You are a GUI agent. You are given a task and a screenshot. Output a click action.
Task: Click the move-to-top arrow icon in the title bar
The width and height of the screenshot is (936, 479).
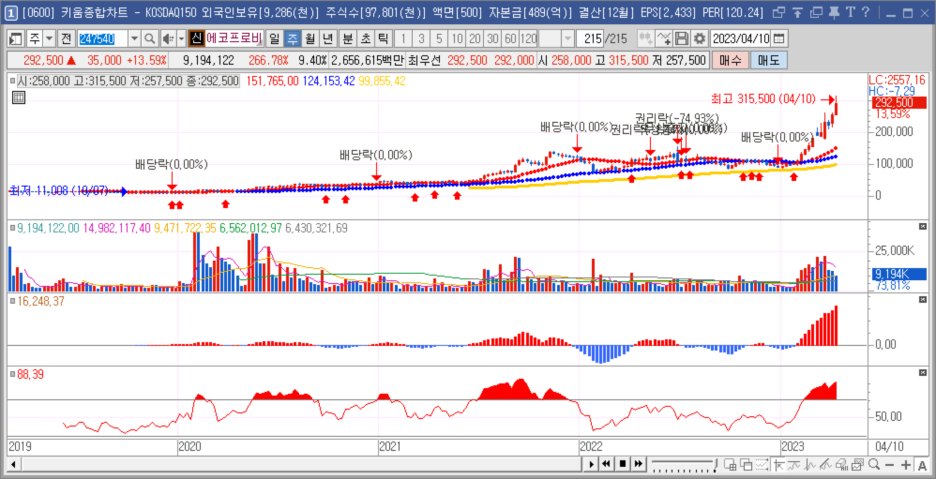[x=798, y=13]
